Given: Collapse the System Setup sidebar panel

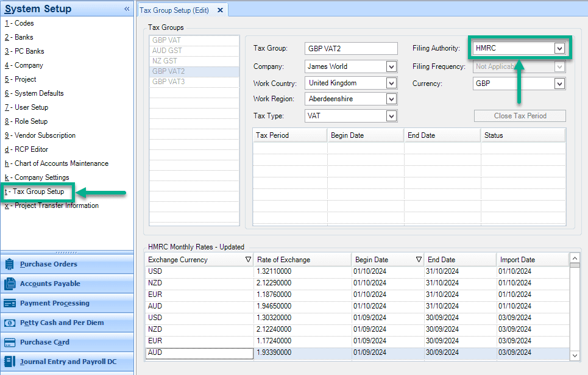Looking at the screenshot, I should pos(127,9).
